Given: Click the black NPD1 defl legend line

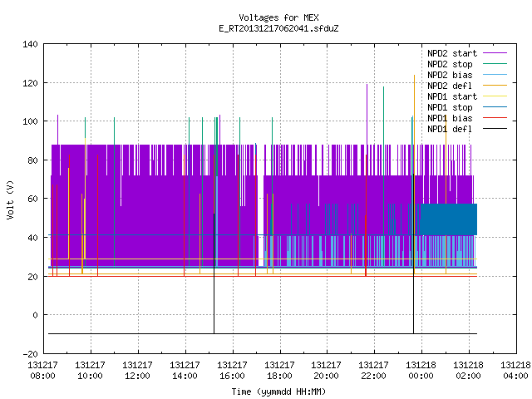Looking at the screenshot, I should pyautogui.click(x=495, y=129).
